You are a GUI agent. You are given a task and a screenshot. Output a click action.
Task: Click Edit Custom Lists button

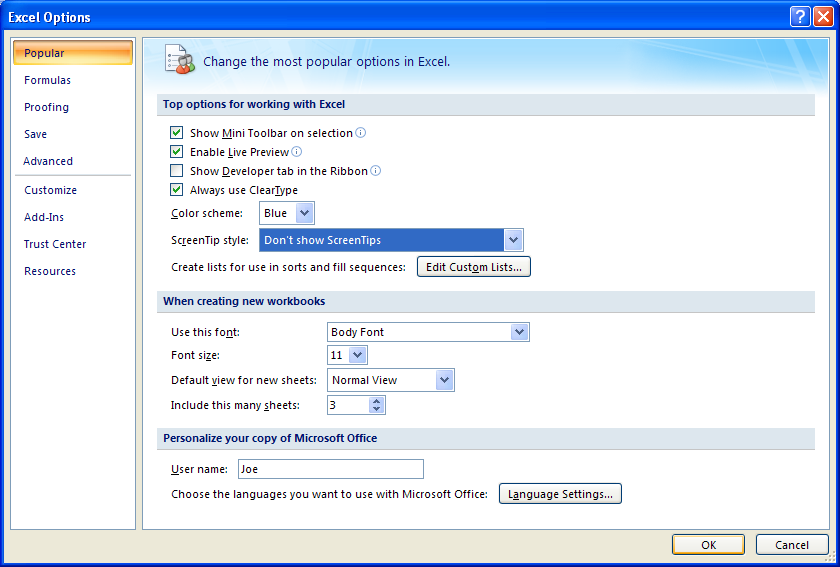[x=474, y=267]
